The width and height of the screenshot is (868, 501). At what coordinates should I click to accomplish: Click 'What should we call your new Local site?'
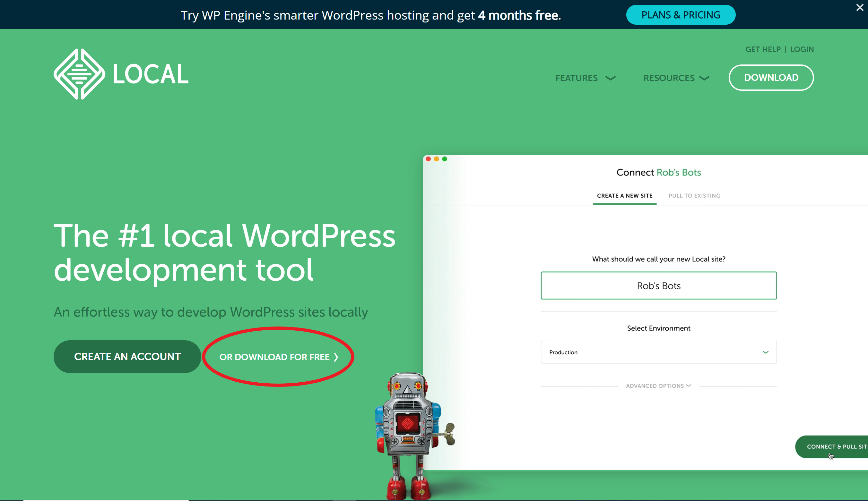[658, 259]
